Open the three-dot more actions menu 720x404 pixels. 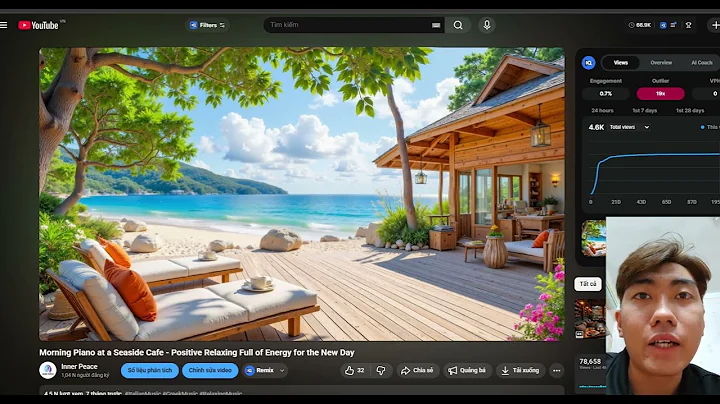(x=557, y=370)
